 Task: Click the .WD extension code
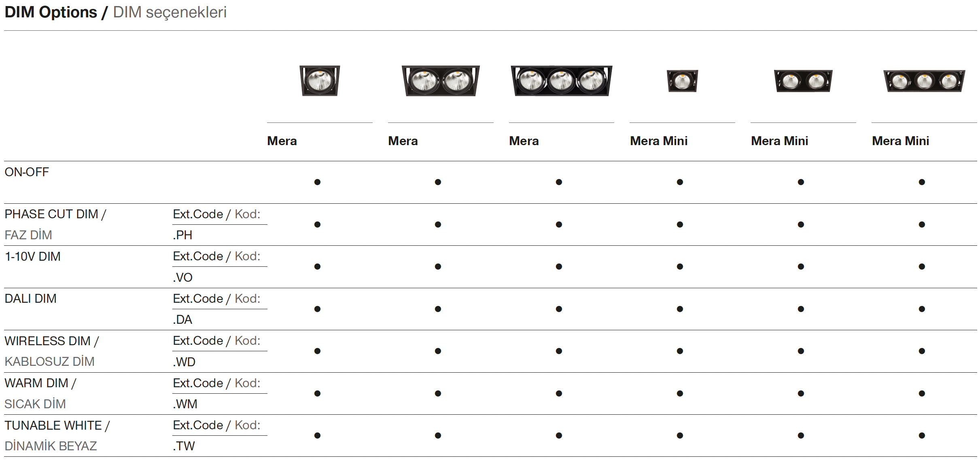click(184, 362)
